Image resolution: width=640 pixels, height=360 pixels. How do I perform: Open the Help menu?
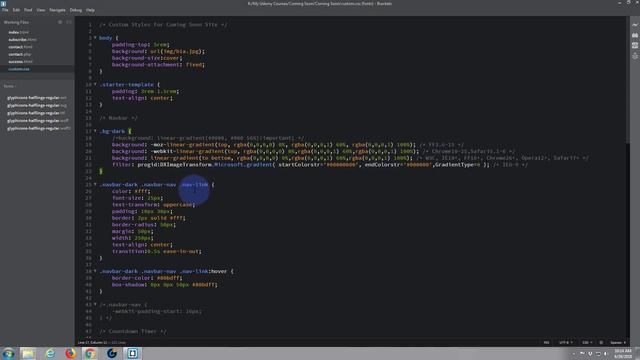click(90, 10)
